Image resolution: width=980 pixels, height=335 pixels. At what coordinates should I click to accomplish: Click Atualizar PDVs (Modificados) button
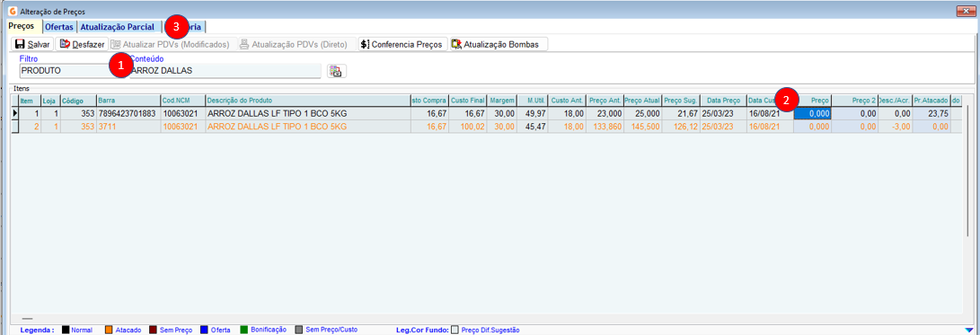(171, 44)
